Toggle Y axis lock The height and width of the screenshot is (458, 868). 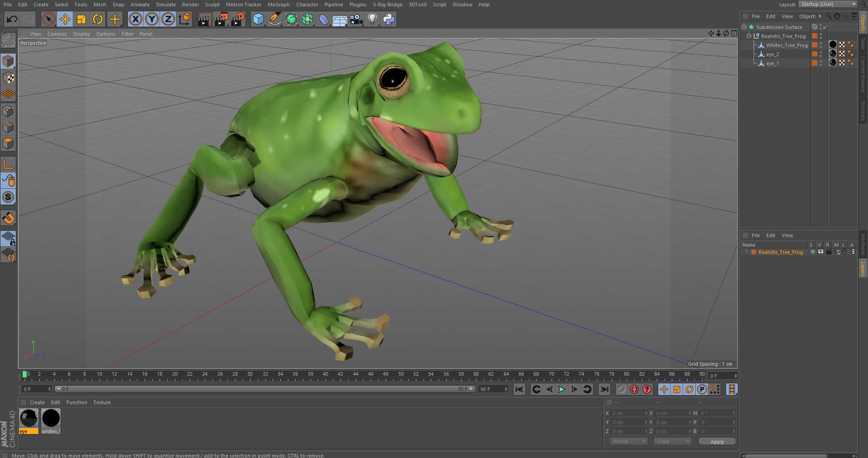point(152,19)
